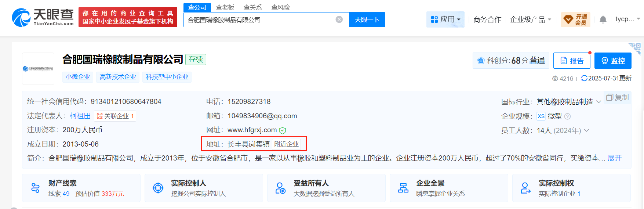The width and height of the screenshot is (644, 209).
Task: Open the 商务合作 link
Action: pyautogui.click(x=487, y=19)
